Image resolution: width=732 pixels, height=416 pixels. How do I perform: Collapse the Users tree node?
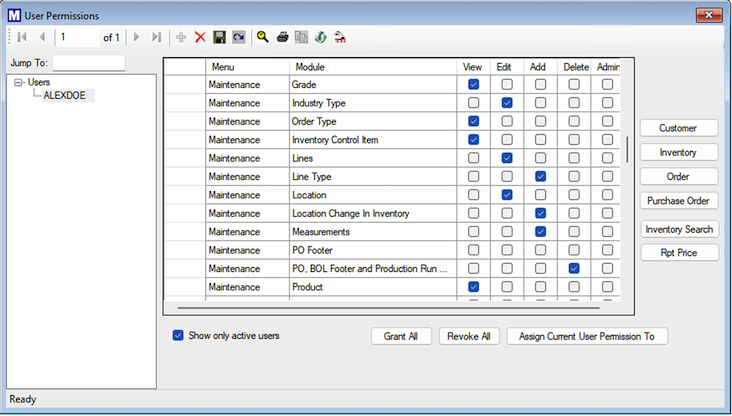pyautogui.click(x=19, y=82)
